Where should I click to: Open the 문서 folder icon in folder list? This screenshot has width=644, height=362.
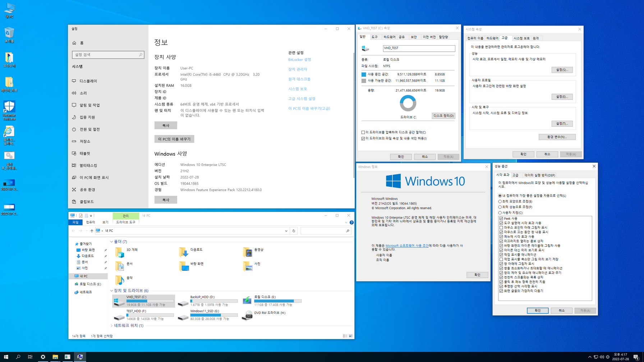(x=120, y=266)
